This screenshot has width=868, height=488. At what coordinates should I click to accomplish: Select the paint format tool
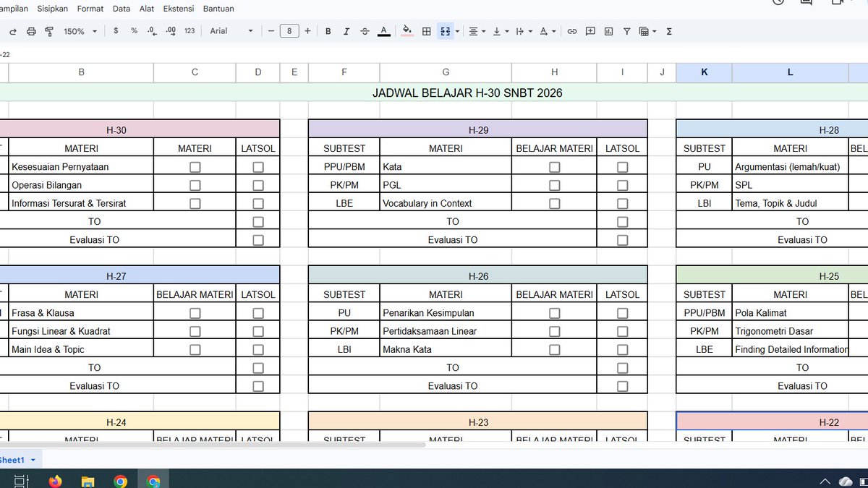[x=49, y=31]
